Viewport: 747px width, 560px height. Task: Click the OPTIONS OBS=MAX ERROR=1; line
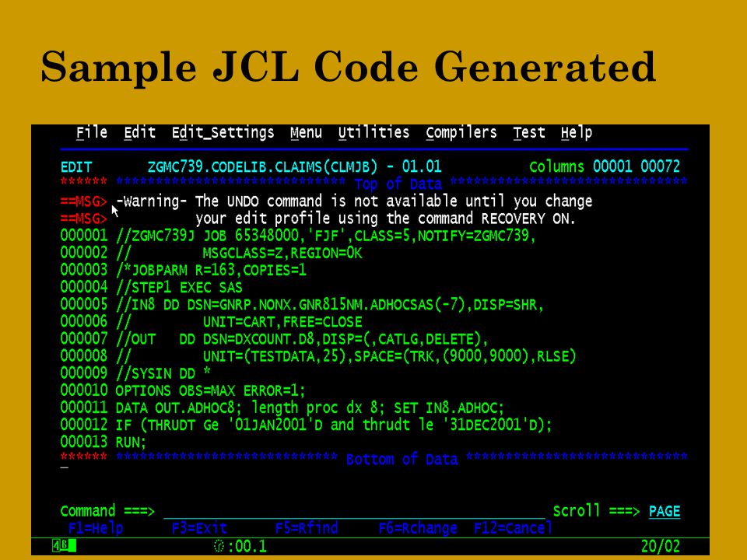click(210, 391)
